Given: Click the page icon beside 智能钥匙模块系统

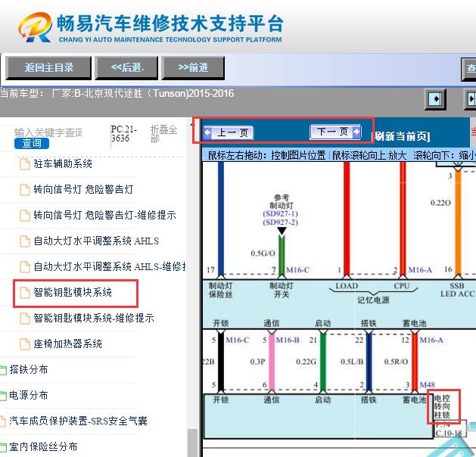Looking at the screenshot, I should point(24,293).
